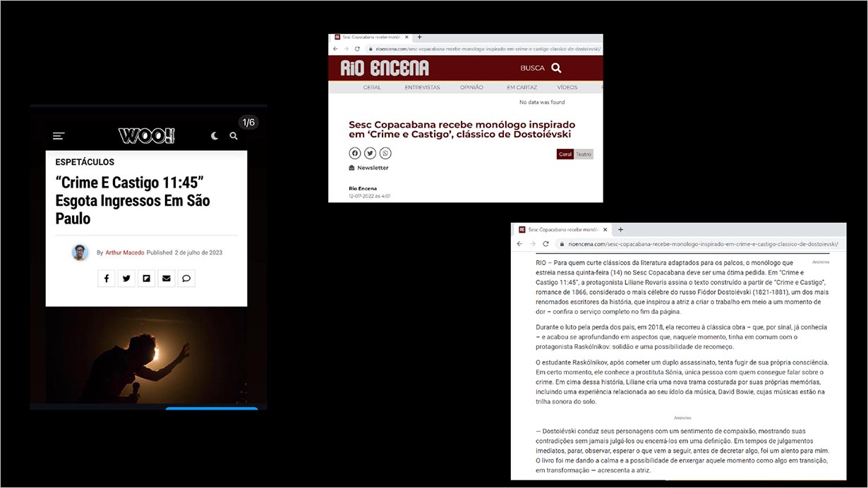Reload page in the upper browser window
The image size is (868, 488).
pyautogui.click(x=357, y=49)
